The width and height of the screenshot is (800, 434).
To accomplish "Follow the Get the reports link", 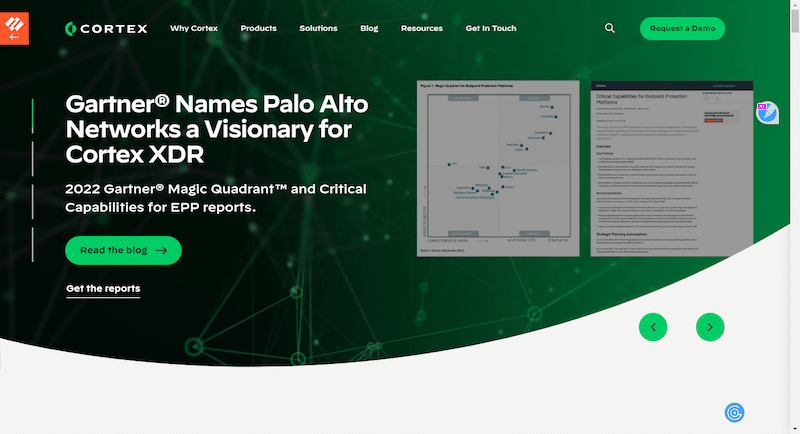I will point(103,289).
